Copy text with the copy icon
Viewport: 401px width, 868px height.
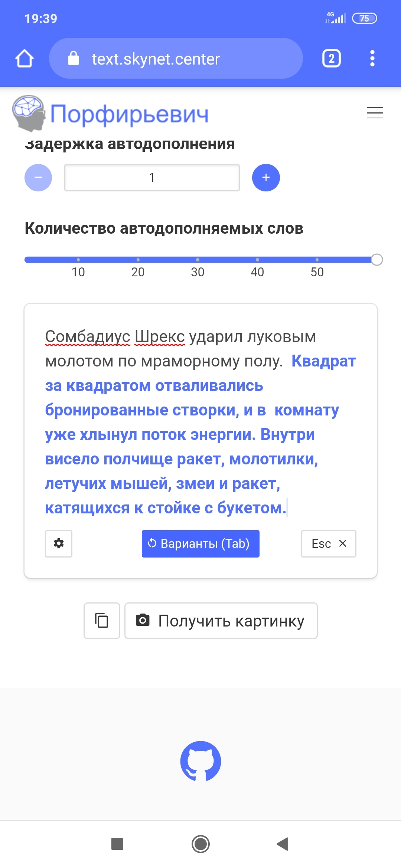click(102, 621)
